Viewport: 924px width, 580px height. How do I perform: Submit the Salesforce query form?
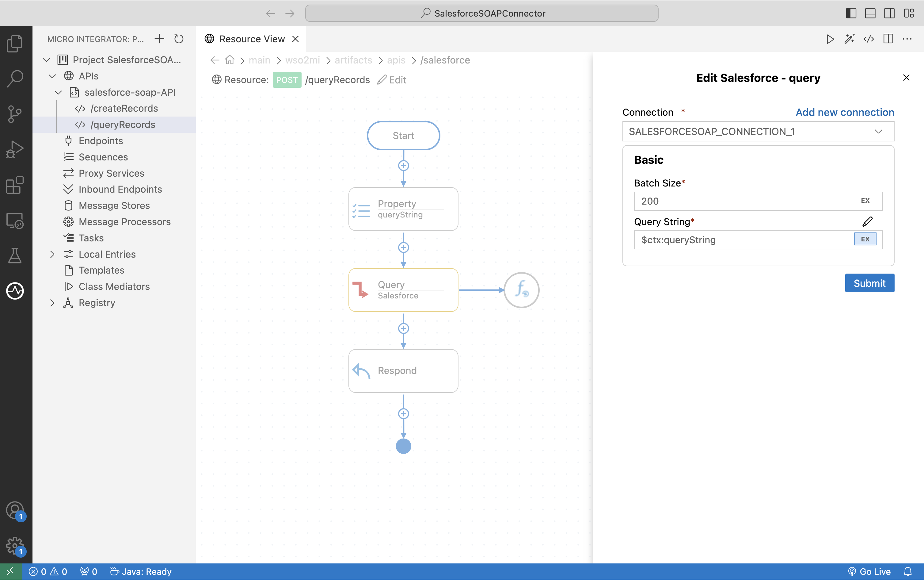(x=869, y=283)
